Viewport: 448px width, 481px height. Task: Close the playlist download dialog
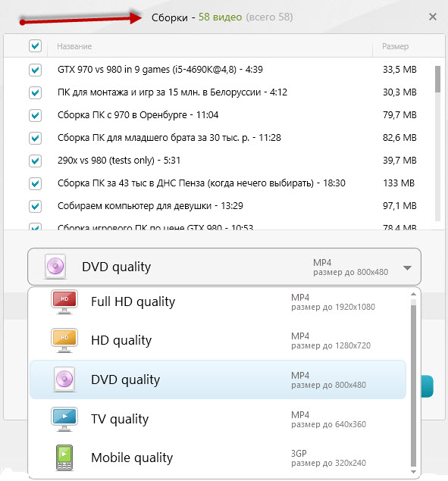[x=433, y=17]
